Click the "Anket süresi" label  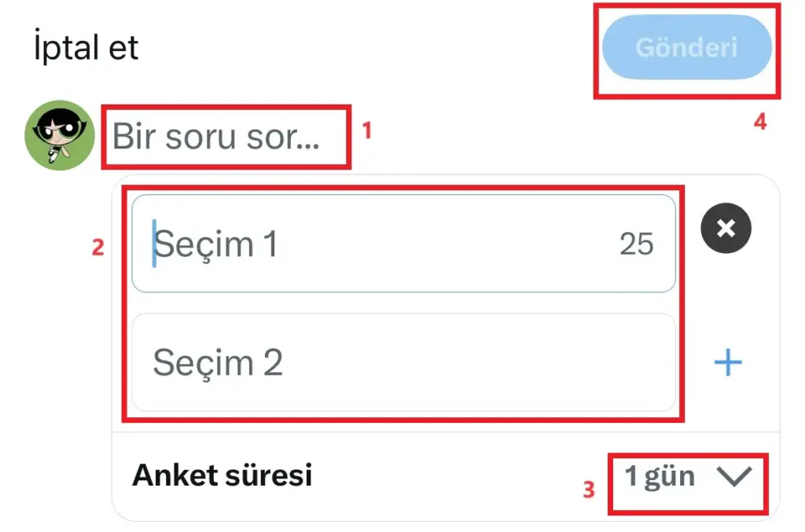coord(222,475)
